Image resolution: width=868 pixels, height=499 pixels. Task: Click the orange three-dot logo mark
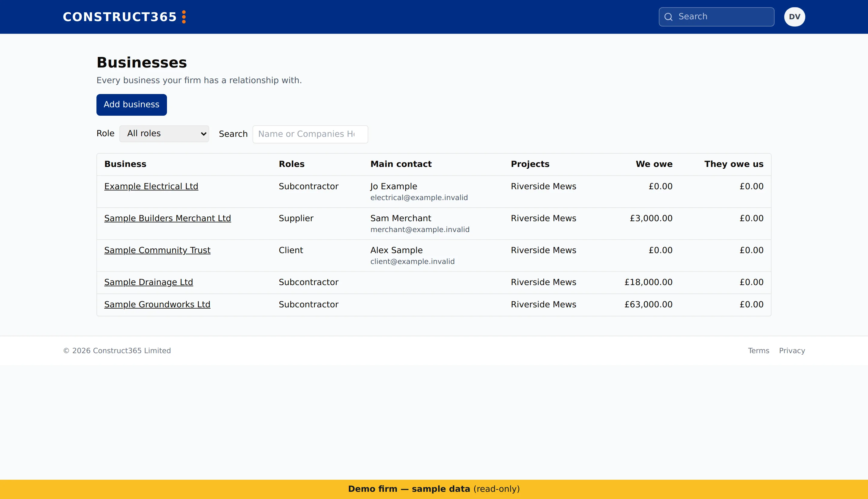184,17
